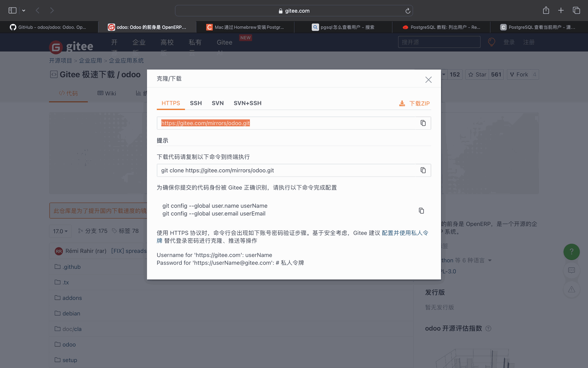Reload the gitee.com page
Viewport: 588px width, 368px height.
(x=408, y=11)
